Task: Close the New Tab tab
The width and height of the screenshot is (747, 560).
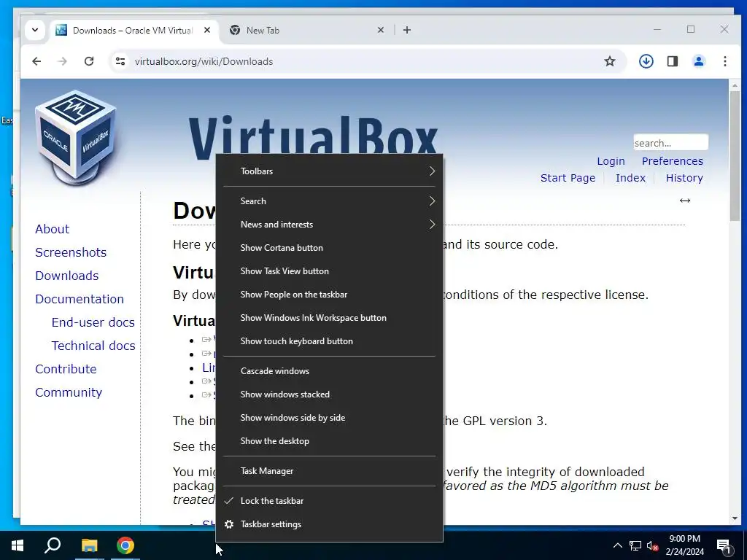Action: [381, 30]
